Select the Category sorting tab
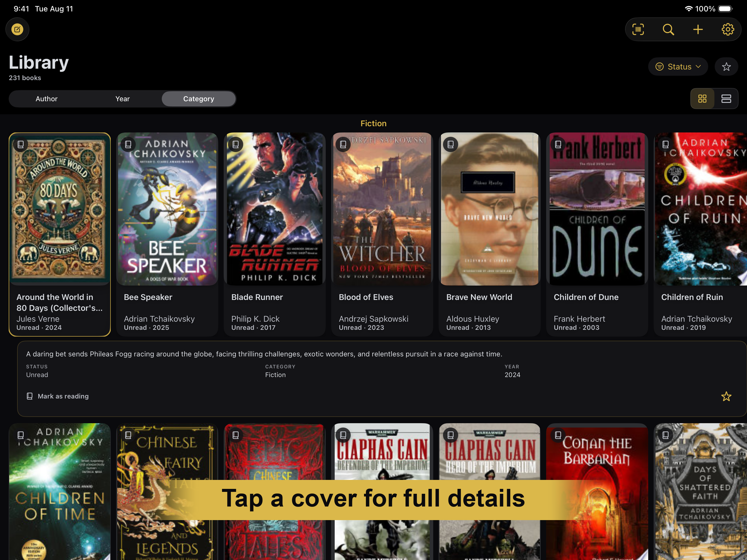This screenshot has height=560, width=747. coord(199,99)
